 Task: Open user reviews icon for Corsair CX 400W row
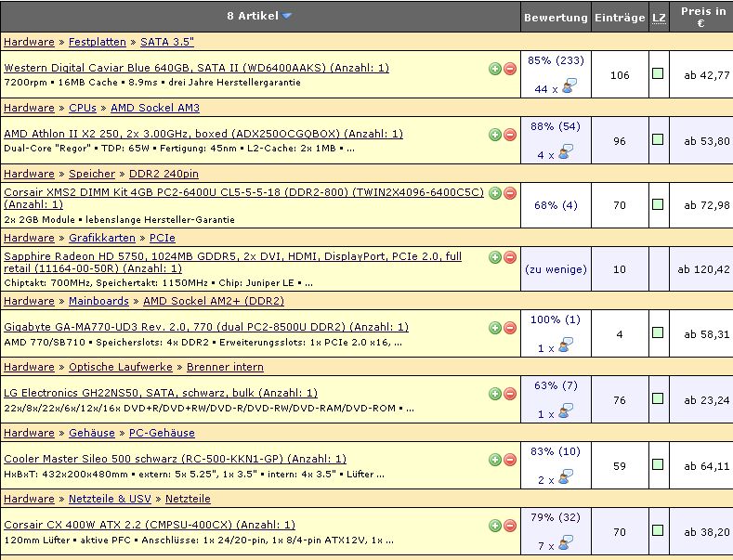tap(566, 543)
